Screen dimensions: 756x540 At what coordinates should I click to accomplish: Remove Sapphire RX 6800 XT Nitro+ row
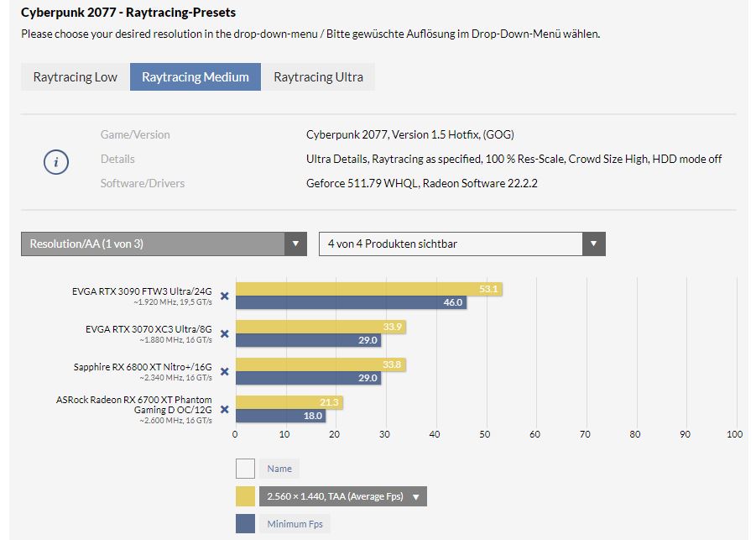(225, 371)
